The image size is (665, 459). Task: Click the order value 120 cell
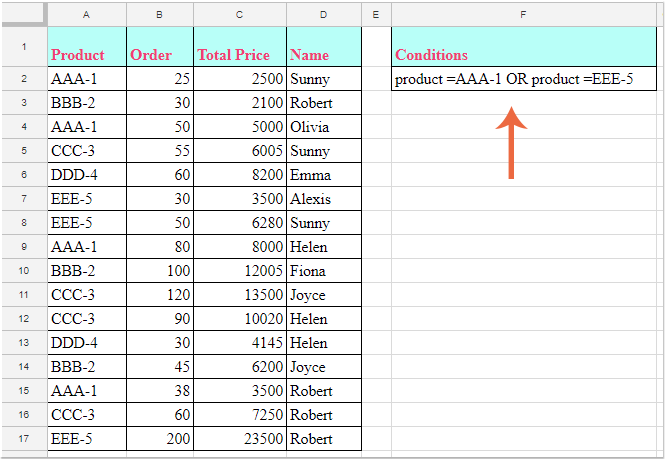pyautogui.click(x=159, y=295)
